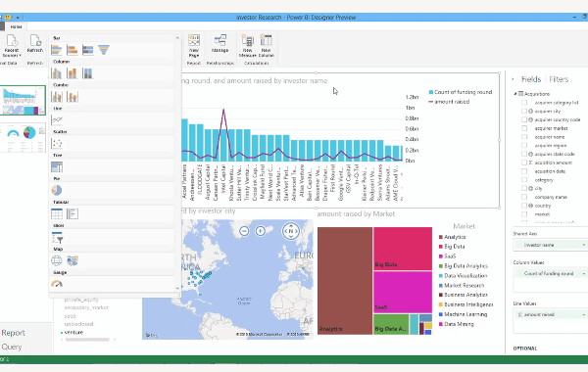Check the acquirer country code field
This screenshot has width=588, height=372.
[524, 119]
